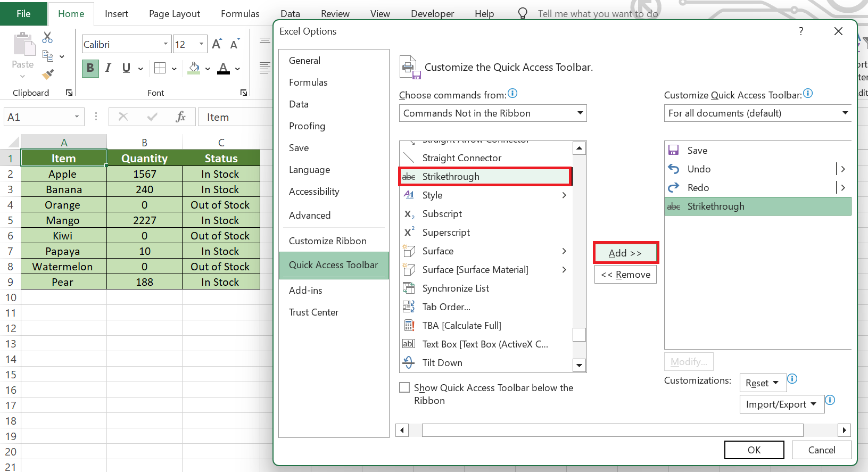Open the Calibri font name dropdown
Screen dimensions: 868x472
(166, 44)
